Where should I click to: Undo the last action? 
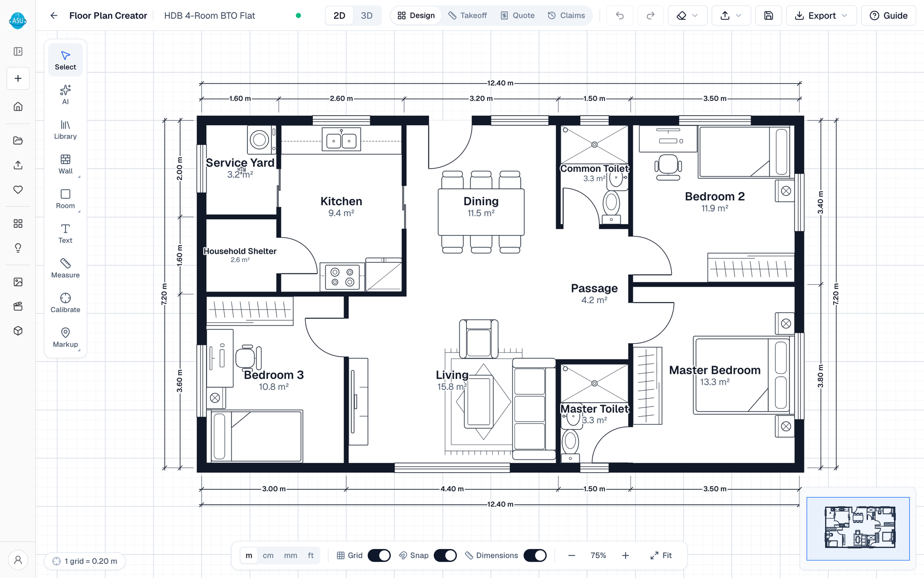[620, 15]
